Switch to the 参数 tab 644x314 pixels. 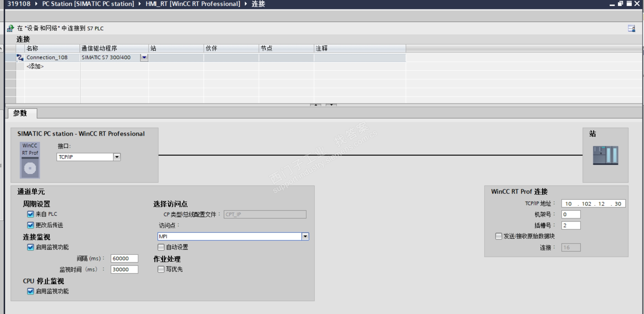pyautogui.click(x=22, y=113)
